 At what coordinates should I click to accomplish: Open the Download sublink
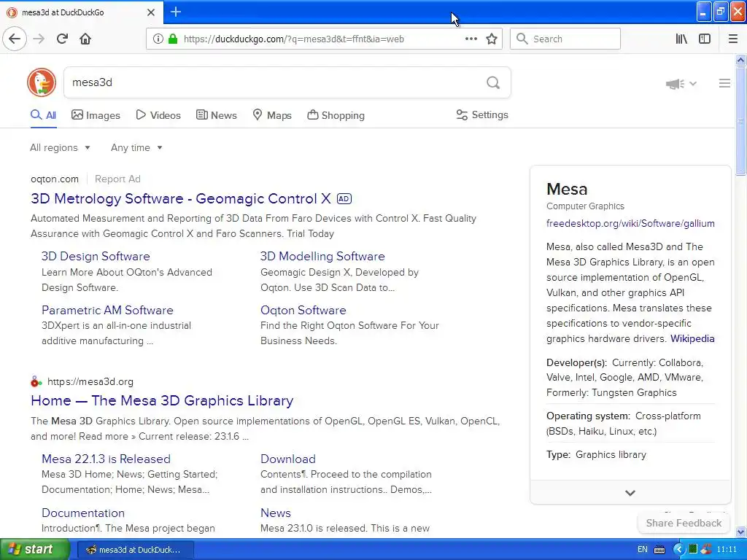[287, 459]
